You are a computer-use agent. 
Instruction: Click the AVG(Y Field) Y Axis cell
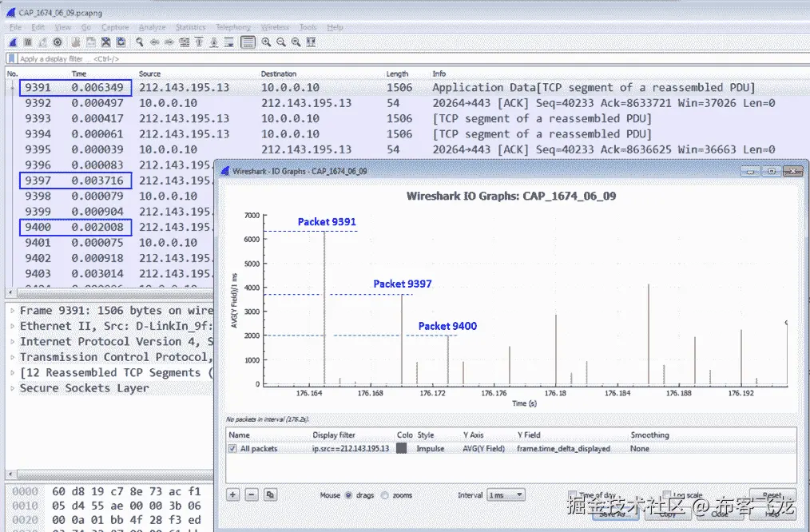point(483,448)
